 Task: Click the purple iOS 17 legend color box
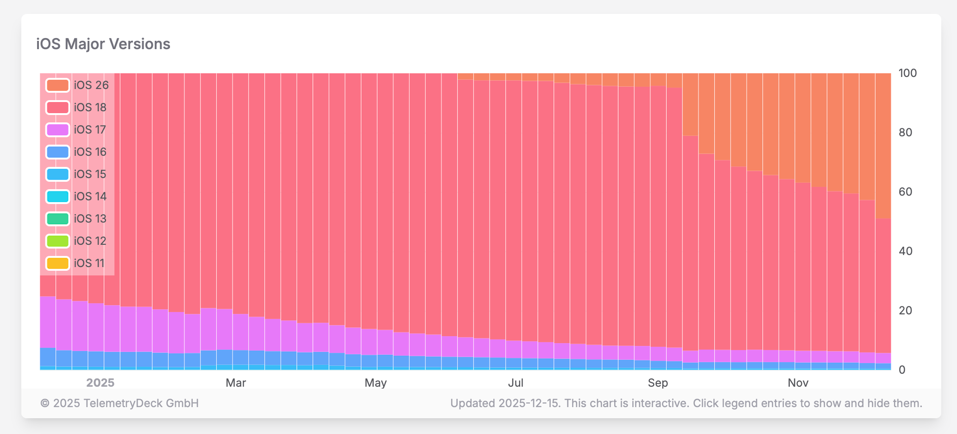coord(57,130)
